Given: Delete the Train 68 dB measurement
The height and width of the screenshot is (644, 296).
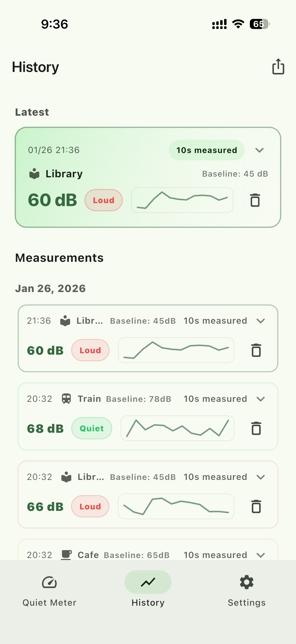Looking at the screenshot, I should [256, 428].
